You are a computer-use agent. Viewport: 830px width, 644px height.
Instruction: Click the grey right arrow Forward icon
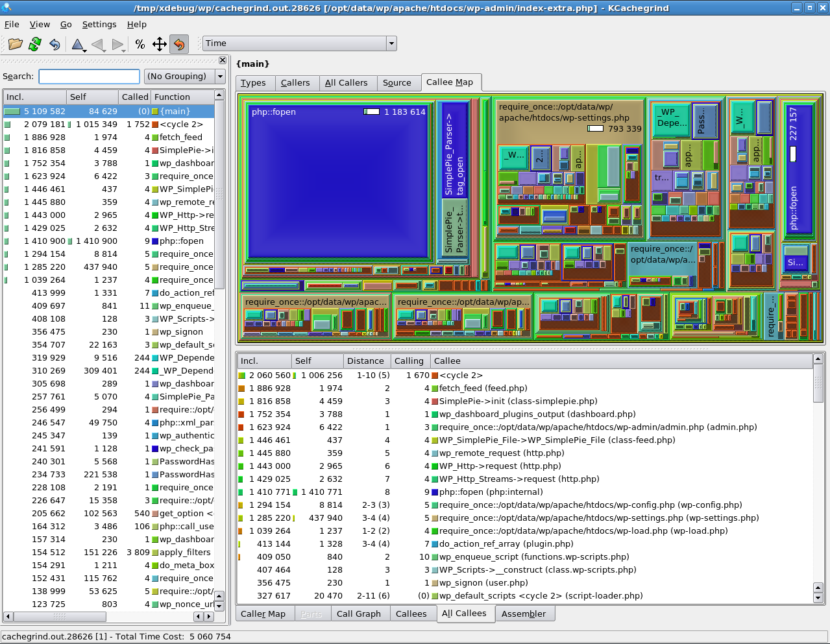tap(117, 43)
